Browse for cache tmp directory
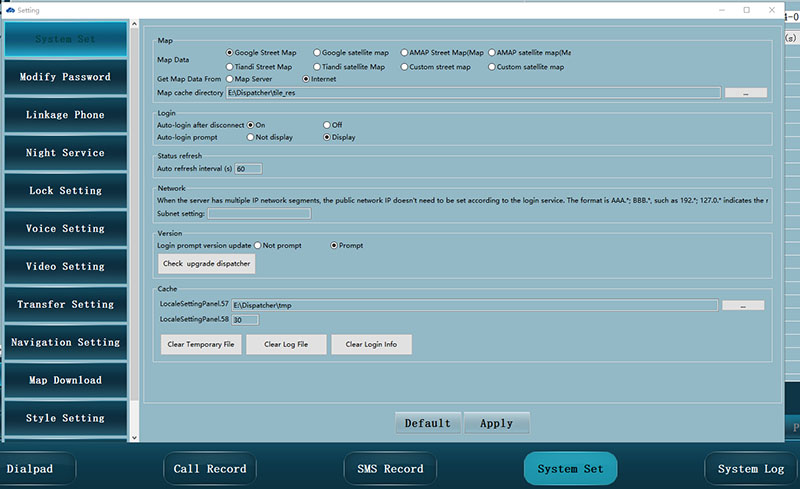The height and width of the screenshot is (489, 800). click(743, 305)
